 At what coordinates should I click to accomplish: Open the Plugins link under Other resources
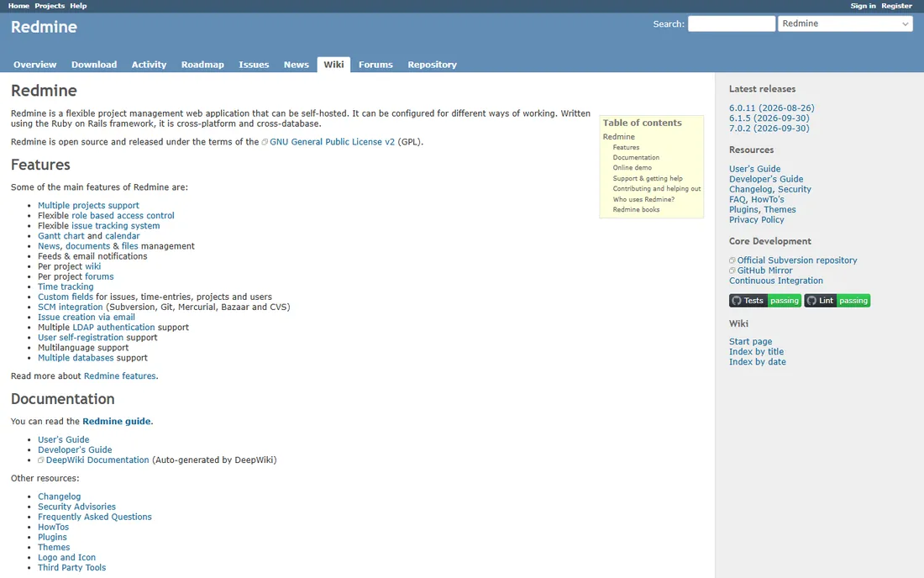pos(52,538)
